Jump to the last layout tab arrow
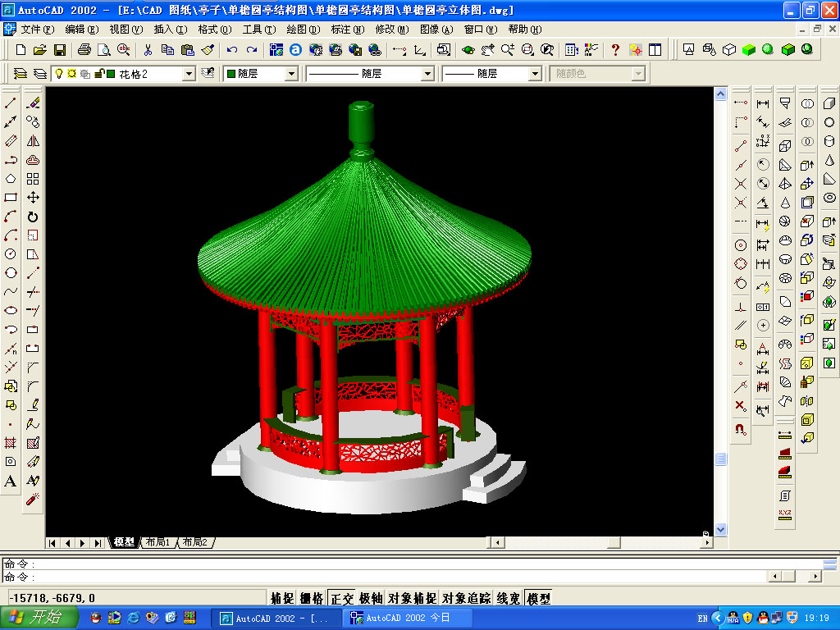 point(98,543)
